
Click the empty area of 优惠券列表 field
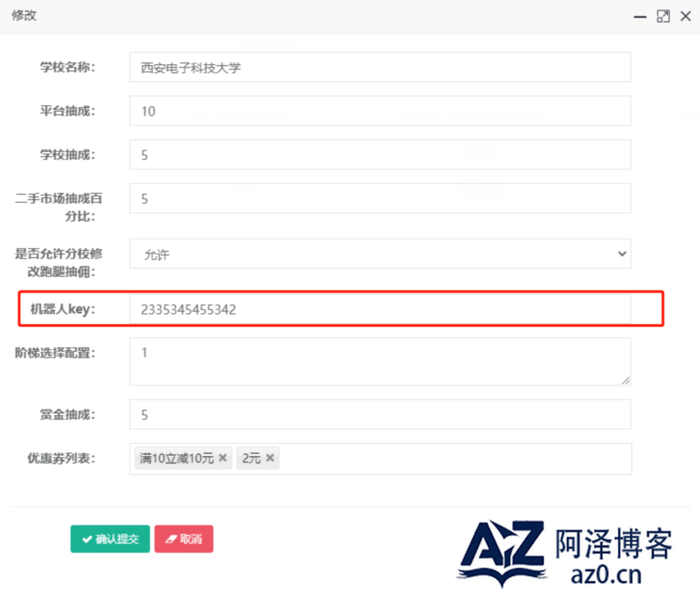point(455,459)
